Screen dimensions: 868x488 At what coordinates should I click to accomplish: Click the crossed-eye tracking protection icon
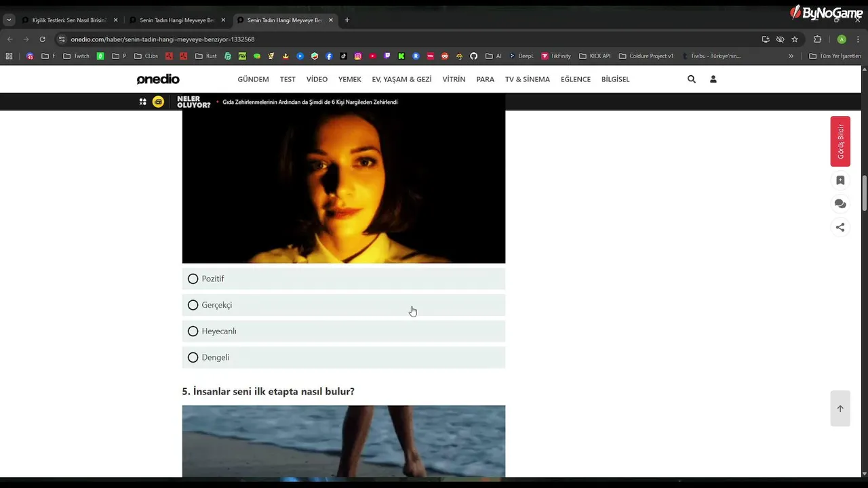(x=780, y=39)
